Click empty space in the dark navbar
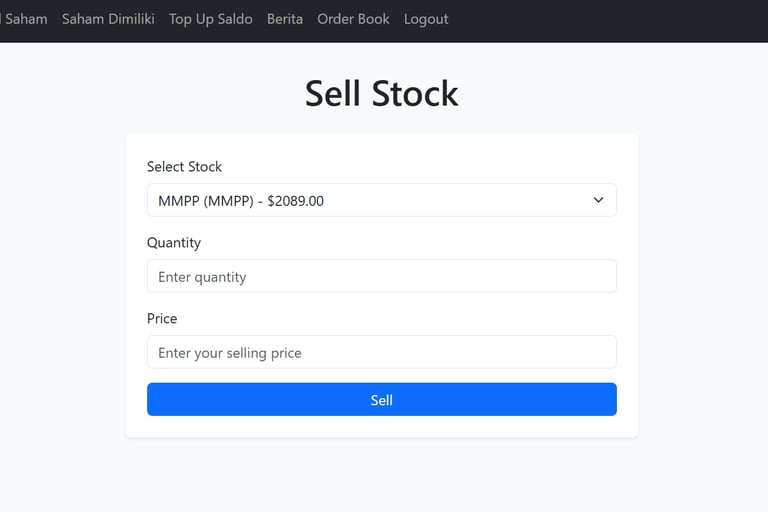768x512 pixels. coord(600,20)
